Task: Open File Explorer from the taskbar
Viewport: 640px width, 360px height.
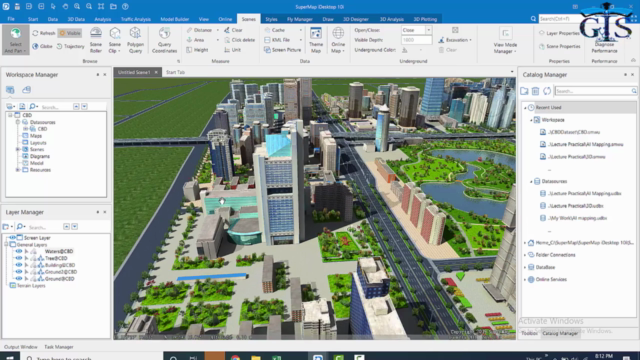Action: coord(256,357)
